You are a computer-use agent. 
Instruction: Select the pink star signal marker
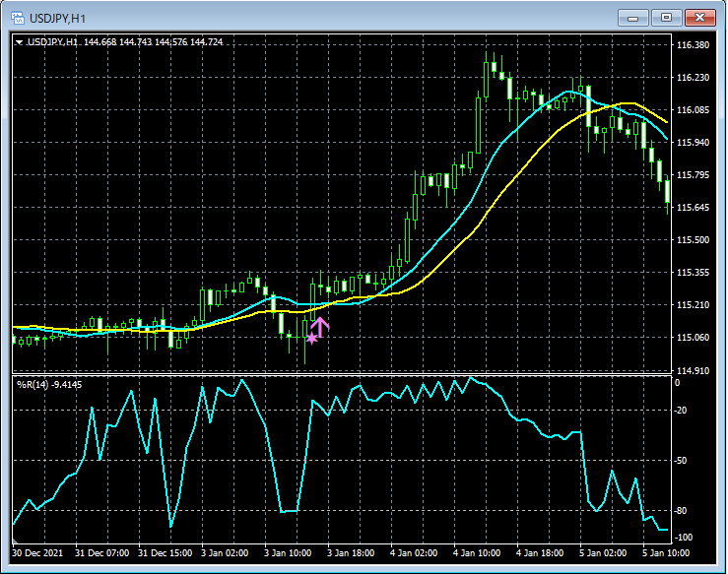pos(311,339)
